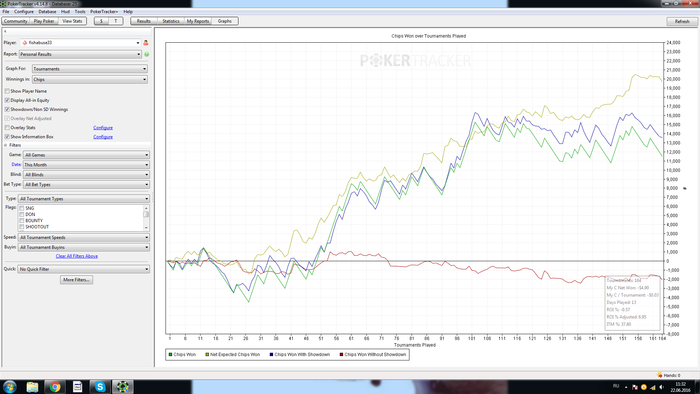Switch to the Play Poker tab

[44, 21]
